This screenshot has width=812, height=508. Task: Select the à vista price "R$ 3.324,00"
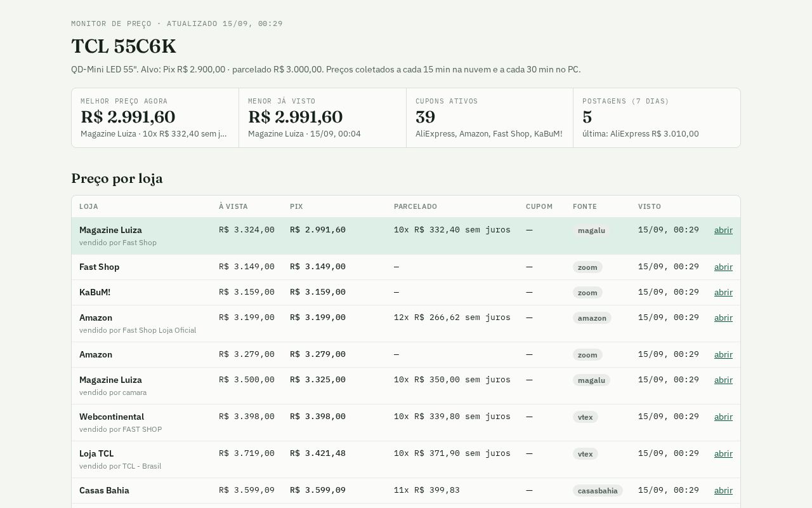tap(247, 230)
